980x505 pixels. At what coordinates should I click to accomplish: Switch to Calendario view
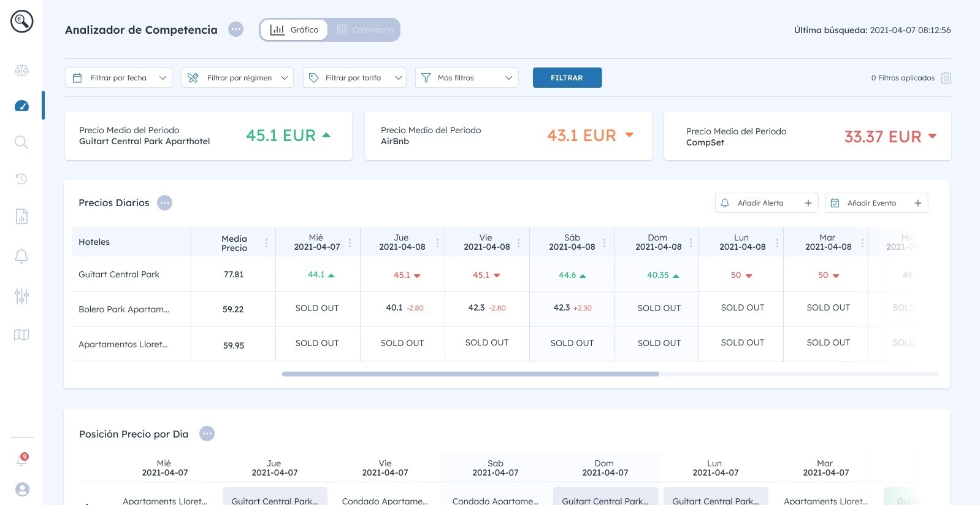tap(365, 29)
